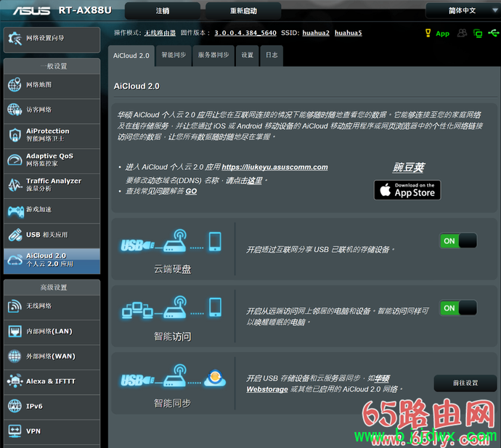Select the AiCloud 2.0 cloud icon
Screen dimensions: 501x448
pyautogui.click(x=15, y=260)
